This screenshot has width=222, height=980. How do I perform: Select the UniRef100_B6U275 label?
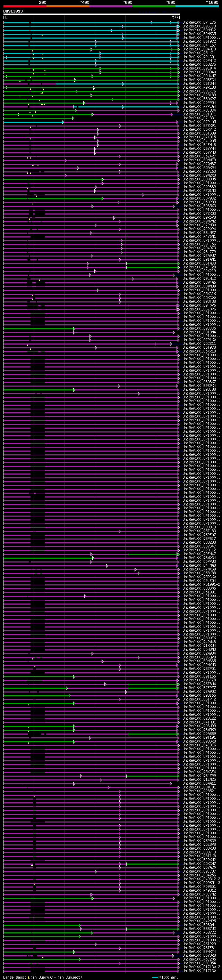(199, 64)
